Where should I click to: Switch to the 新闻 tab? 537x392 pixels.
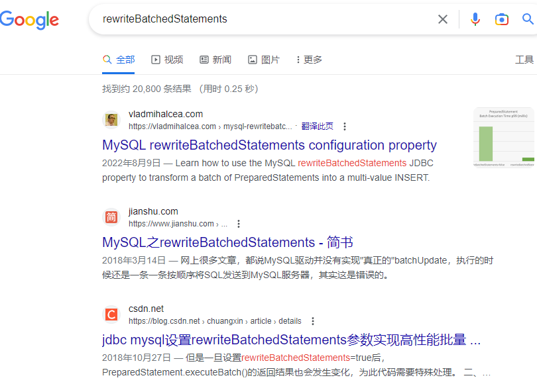215,59
